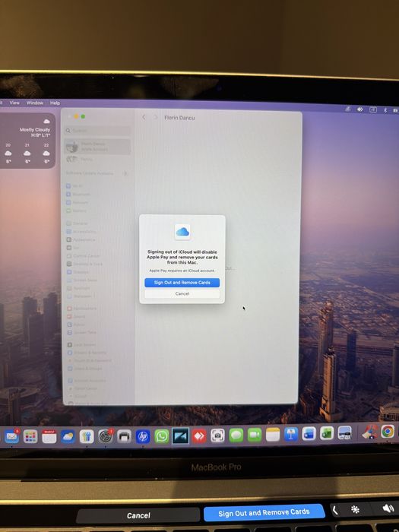Click Cancel in the iCloud dialog
The height and width of the screenshot is (532, 399).
click(182, 293)
